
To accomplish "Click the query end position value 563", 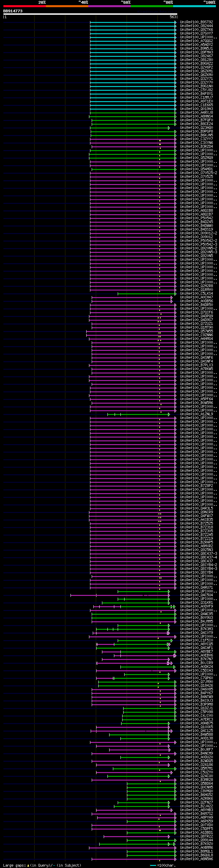I will click(173, 17).
